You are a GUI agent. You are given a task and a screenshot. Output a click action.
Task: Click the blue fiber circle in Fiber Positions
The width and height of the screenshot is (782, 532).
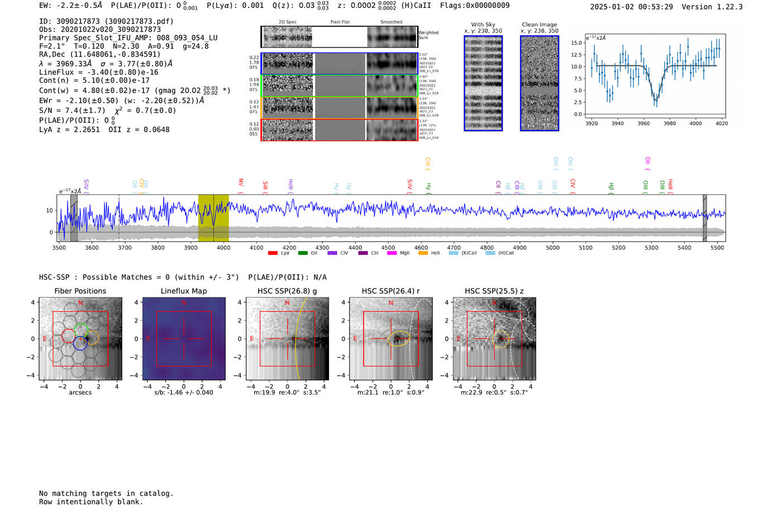(x=80, y=343)
